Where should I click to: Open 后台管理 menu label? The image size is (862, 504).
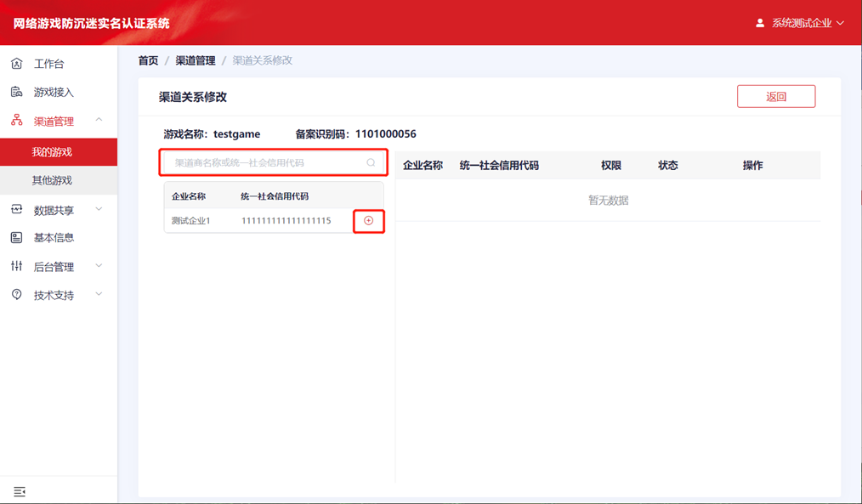54,267
